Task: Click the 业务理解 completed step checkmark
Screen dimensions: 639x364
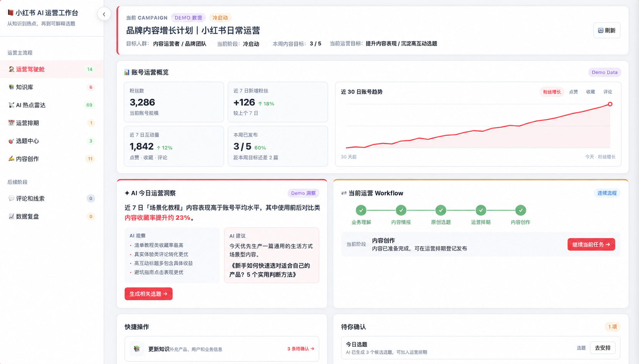Action: point(361,210)
